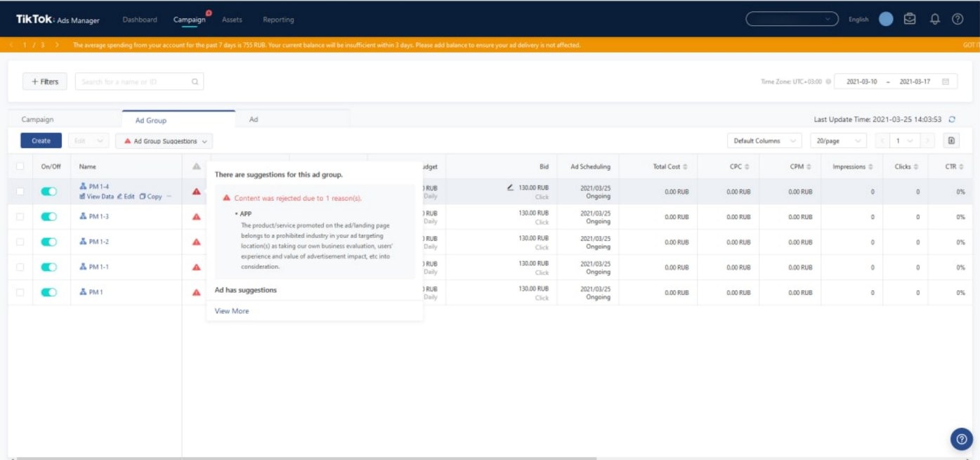980x460 pixels.
Task: Open the calendar icon in date range
Action: [x=946, y=81]
